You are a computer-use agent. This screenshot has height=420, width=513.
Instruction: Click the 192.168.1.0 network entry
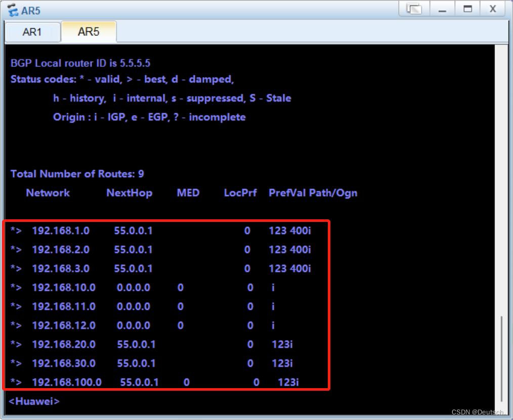click(x=61, y=231)
